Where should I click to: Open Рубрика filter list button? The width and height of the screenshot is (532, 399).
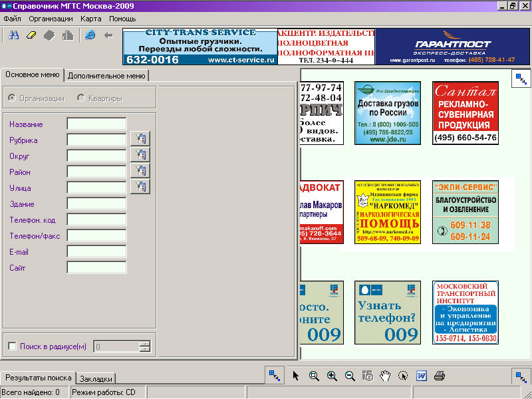[140, 139]
